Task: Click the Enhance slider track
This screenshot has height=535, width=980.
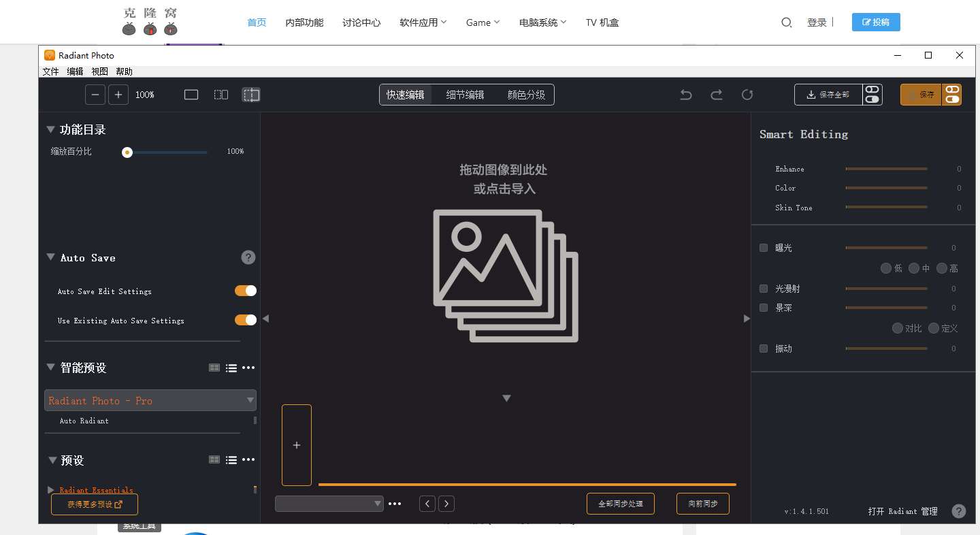Action: coord(886,169)
